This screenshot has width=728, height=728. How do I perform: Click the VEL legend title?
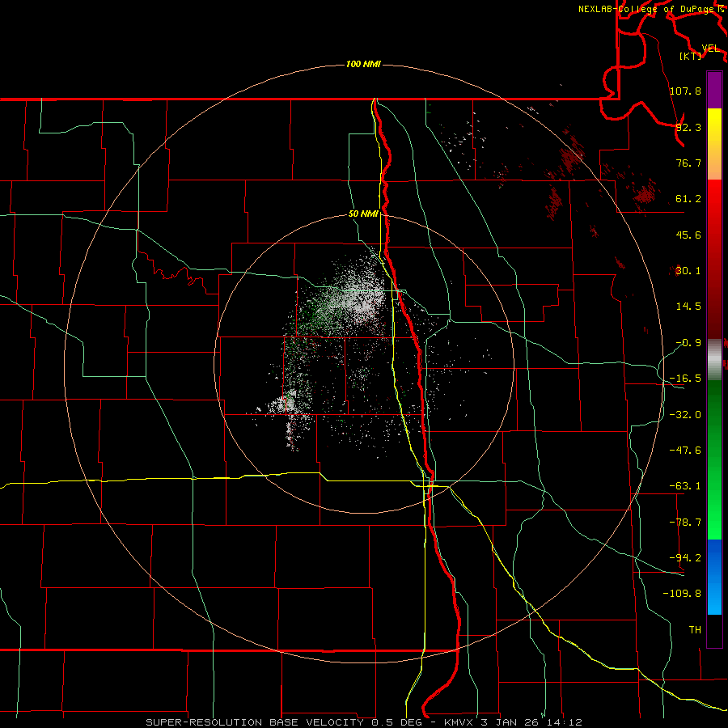coord(710,49)
